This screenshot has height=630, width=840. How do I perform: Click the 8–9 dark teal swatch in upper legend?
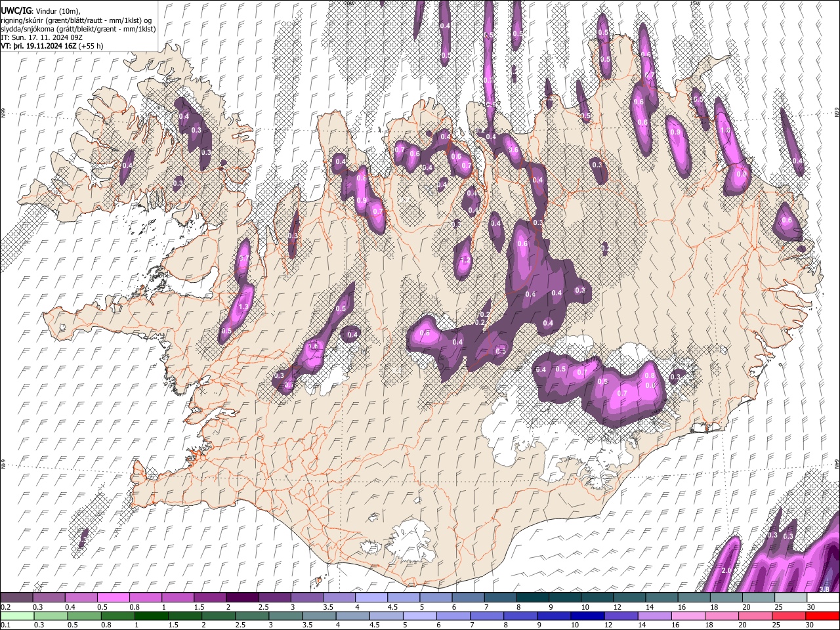point(533,598)
